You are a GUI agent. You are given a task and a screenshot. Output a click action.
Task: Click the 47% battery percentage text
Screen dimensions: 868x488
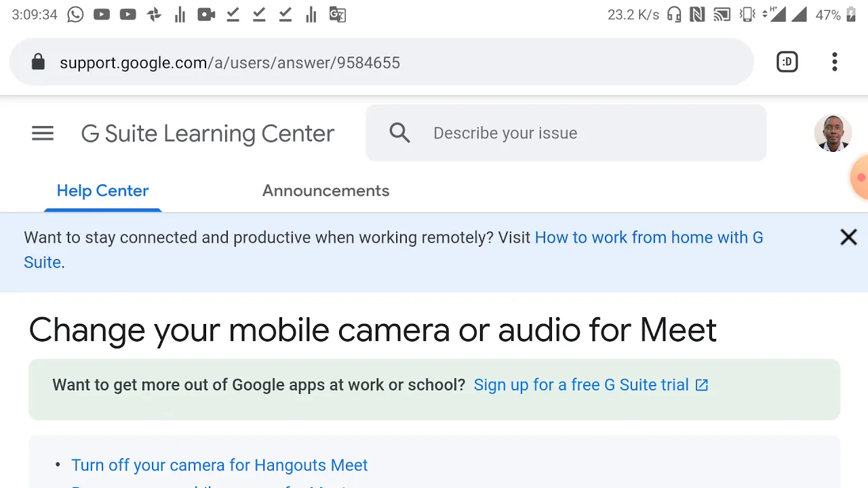click(x=828, y=15)
